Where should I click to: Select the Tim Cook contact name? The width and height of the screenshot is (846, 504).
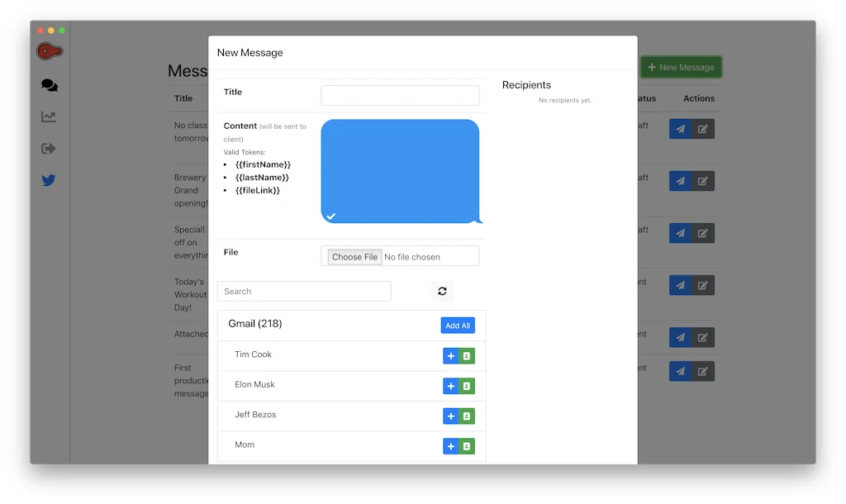(x=253, y=354)
